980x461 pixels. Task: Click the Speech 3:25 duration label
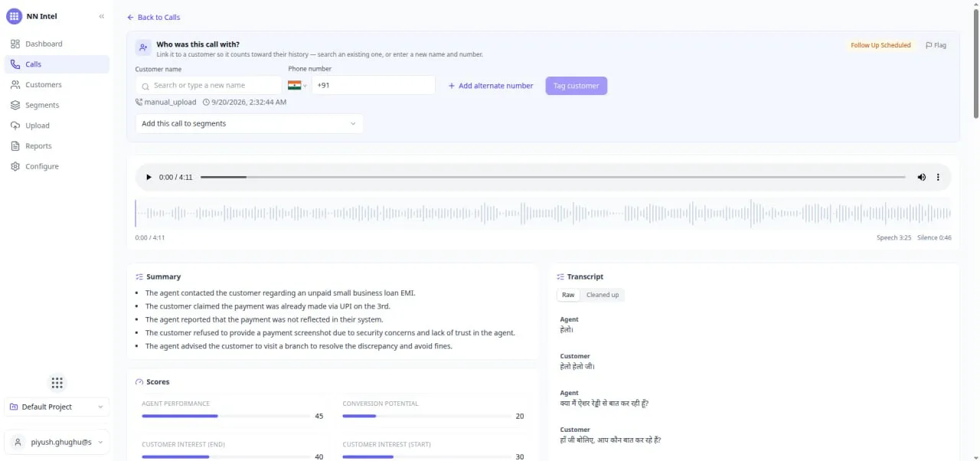893,237
